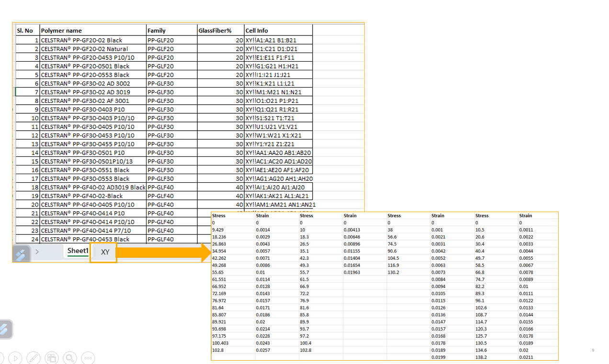The height and width of the screenshot is (364, 609).
Task: Click the 'Sl. No' column header
Action: [x=28, y=31]
